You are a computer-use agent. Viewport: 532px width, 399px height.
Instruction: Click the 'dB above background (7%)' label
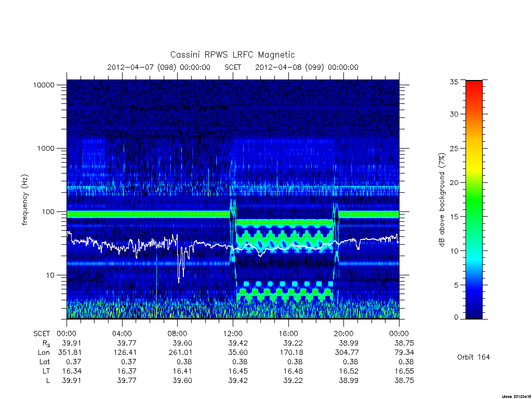442,200
